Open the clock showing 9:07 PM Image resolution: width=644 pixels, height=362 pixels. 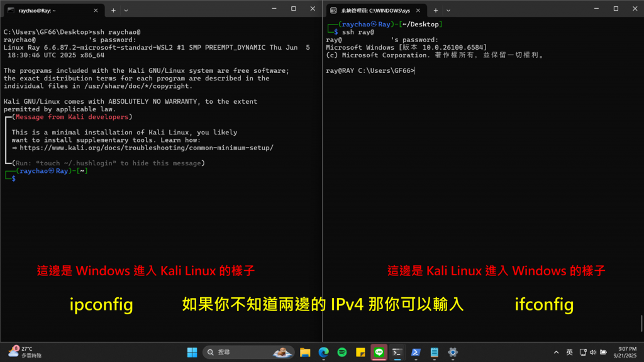625,352
